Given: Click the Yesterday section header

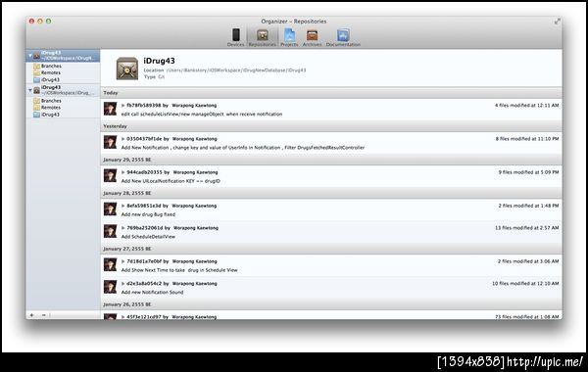Looking at the screenshot, I should [x=331, y=126].
